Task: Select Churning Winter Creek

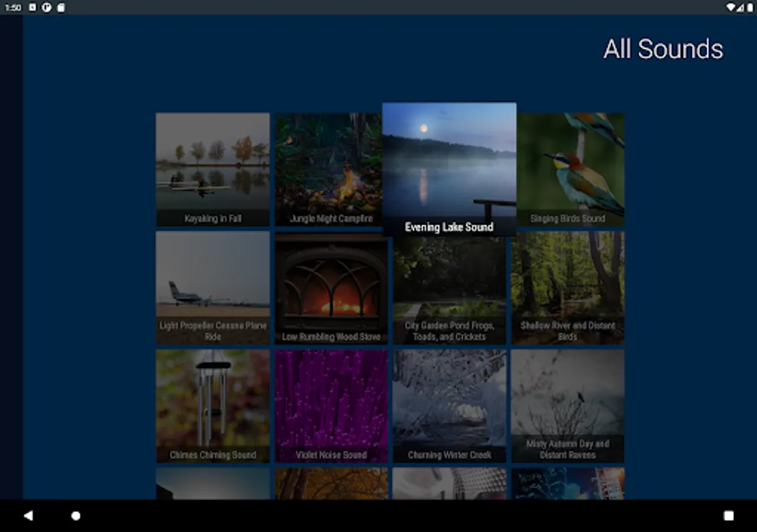Action: click(x=449, y=406)
